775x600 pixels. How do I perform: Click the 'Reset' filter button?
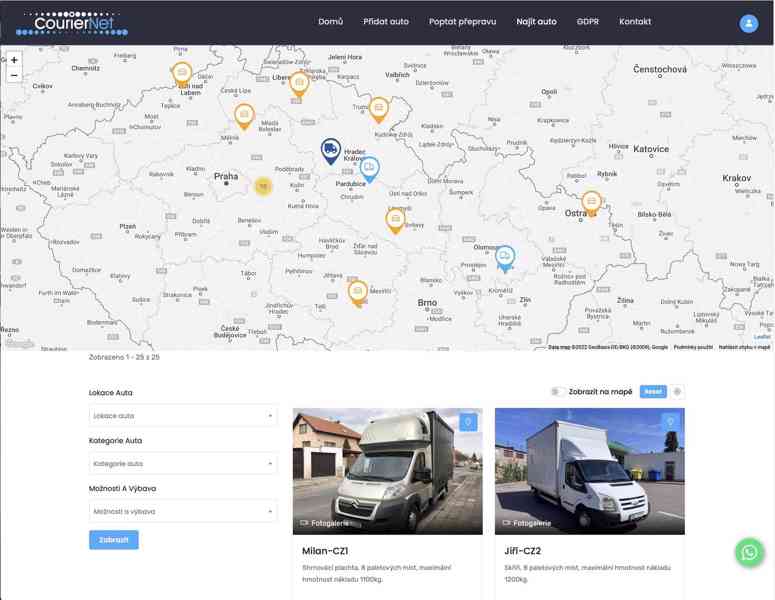point(652,392)
